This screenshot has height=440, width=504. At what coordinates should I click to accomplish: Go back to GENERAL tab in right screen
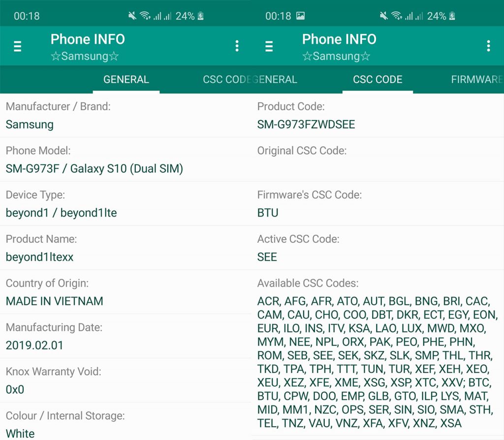[x=276, y=79]
